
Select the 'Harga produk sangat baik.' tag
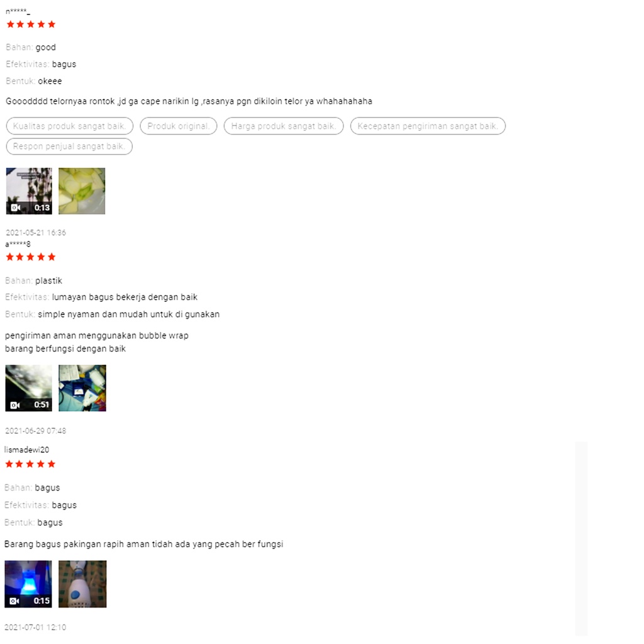coord(284,126)
